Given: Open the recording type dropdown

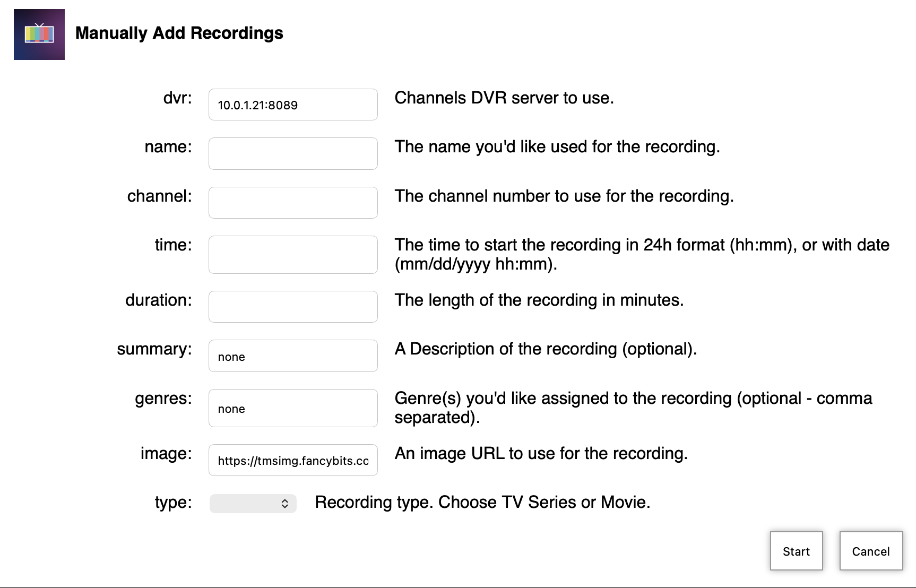Looking at the screenshot, I should (253, 503).
